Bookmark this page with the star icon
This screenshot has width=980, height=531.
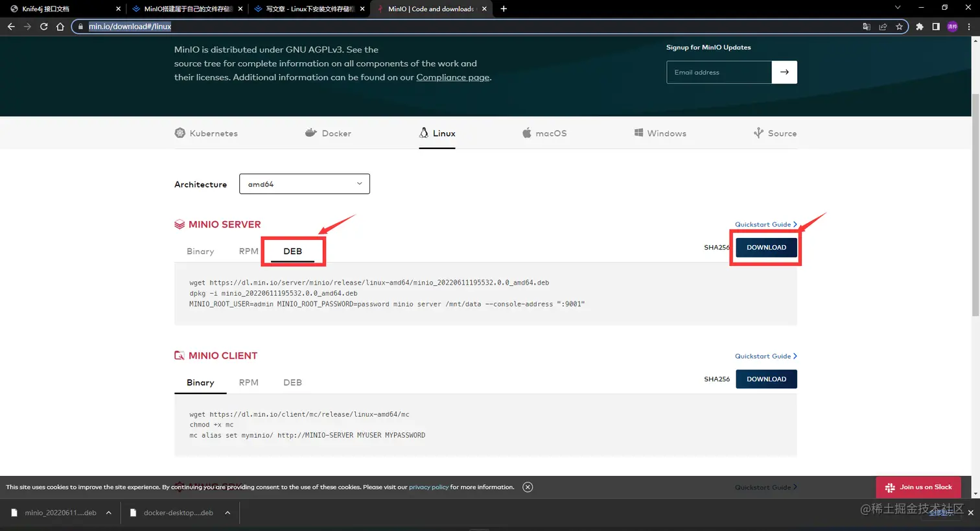(x=900, y=27)
